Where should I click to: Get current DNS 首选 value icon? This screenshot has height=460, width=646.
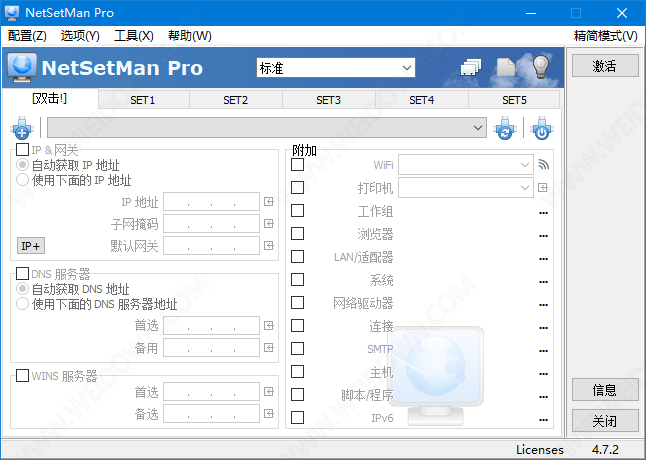click(x=269, y=326)
